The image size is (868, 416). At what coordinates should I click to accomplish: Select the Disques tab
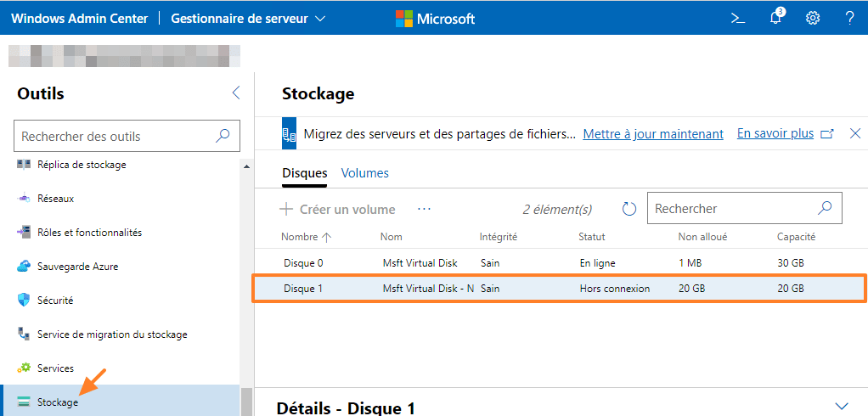304,173
